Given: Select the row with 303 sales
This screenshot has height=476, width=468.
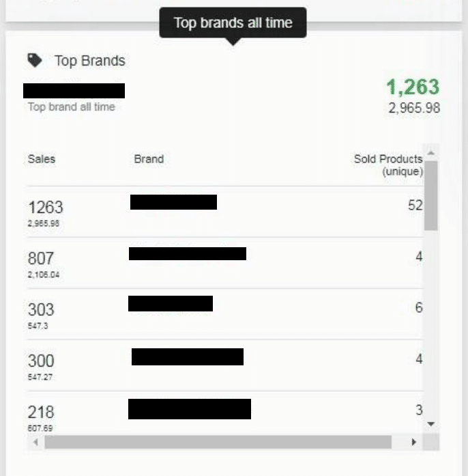Looking at the screenshot, I should pyautogui.click(x=225, y=314).
